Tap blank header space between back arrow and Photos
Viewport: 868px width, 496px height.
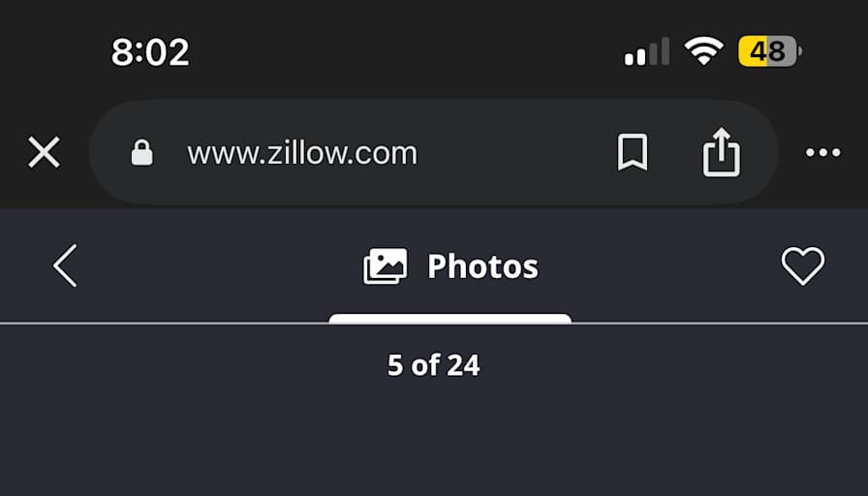click(x=220, y=265)
